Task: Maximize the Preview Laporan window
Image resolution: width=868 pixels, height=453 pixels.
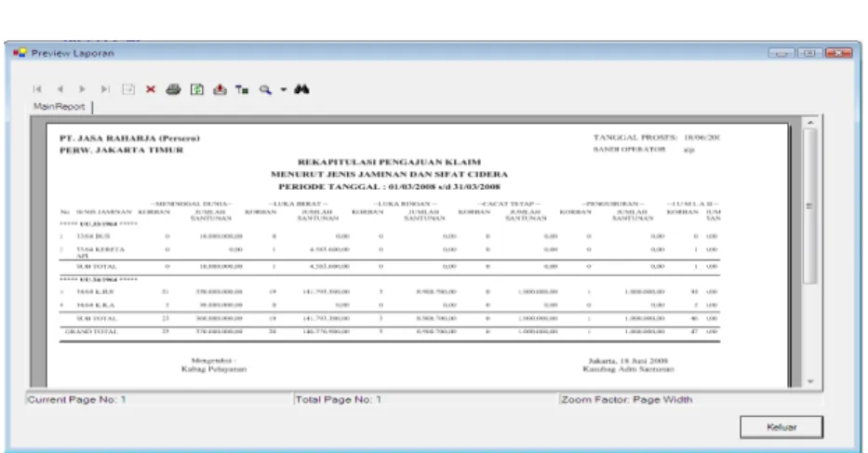Action: (809, 53)
